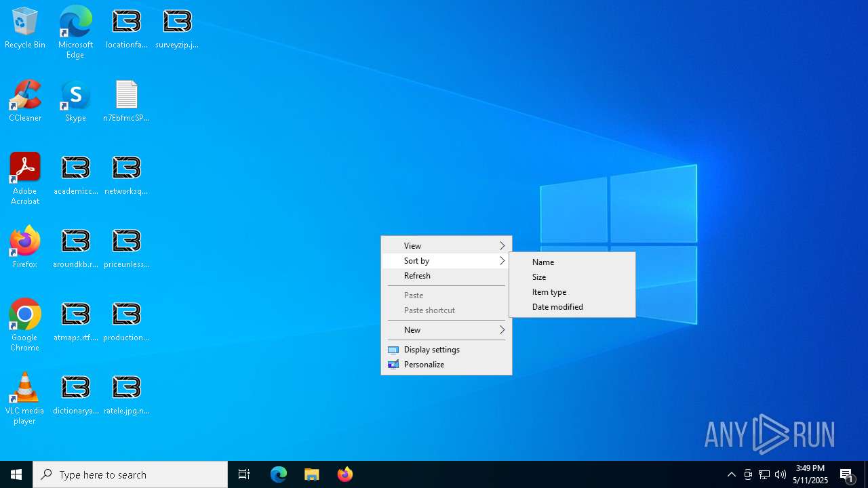This screenshot has height=488, width=868.
Task: Select the production... desktop file
Action: (x=127, y=321)
